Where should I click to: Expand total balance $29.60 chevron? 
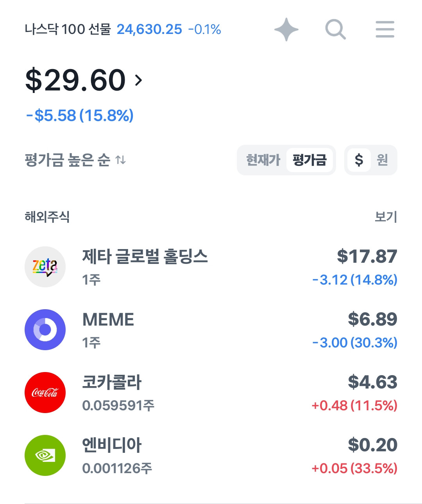pyautogui.click(x=138, y=80)
